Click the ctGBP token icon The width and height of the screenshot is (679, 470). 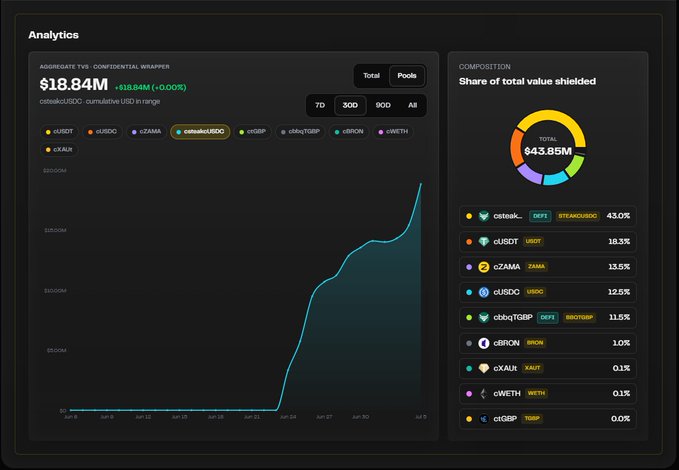(x=484, y=419)
